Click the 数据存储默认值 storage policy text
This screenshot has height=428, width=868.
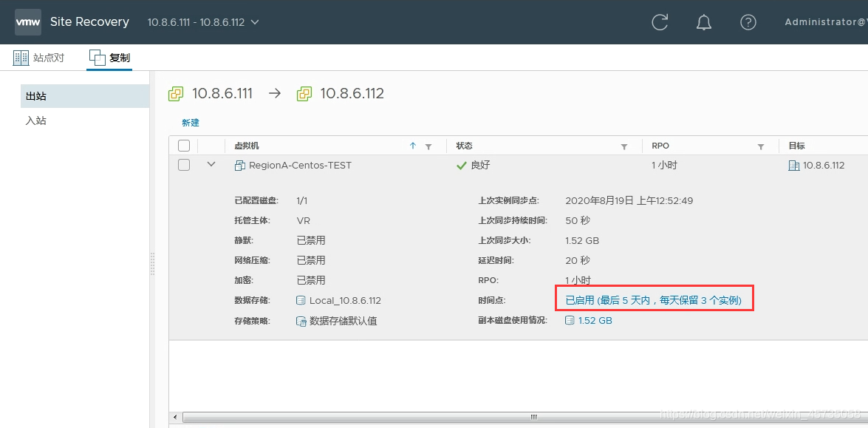point(344,321)
